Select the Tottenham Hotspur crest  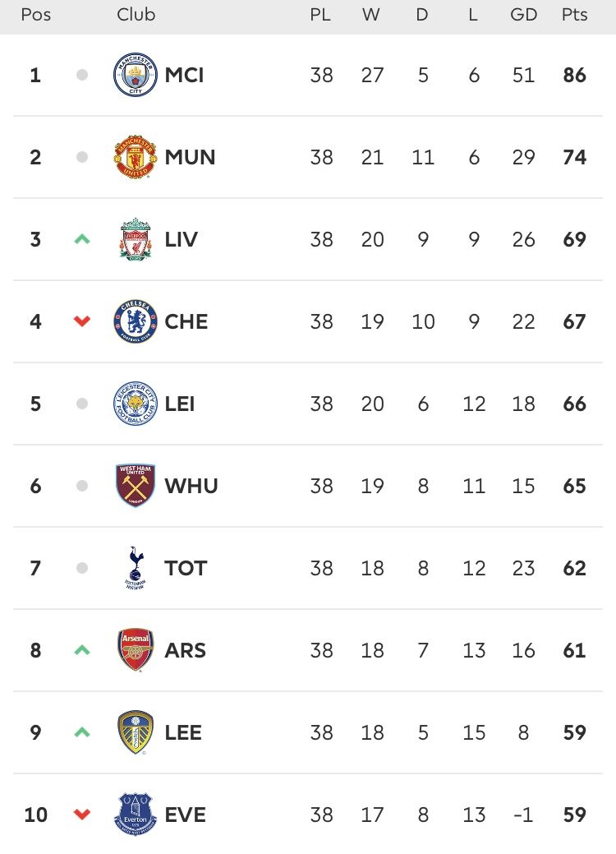pos(135,568)
